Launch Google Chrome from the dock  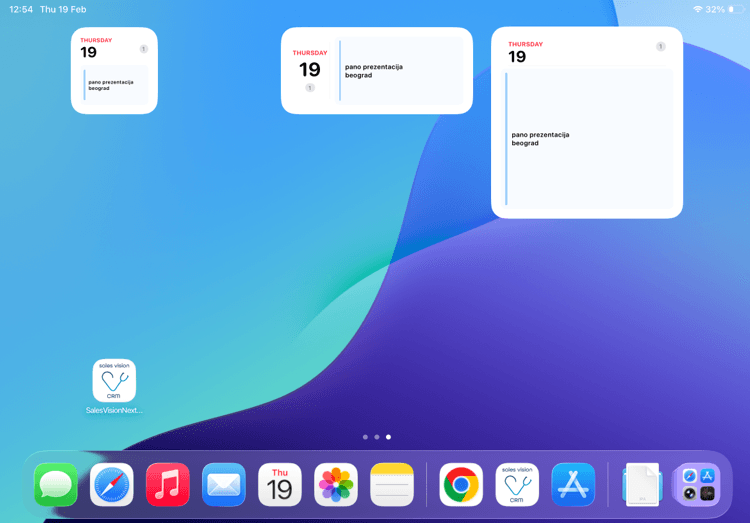click(x=461, y=484)
